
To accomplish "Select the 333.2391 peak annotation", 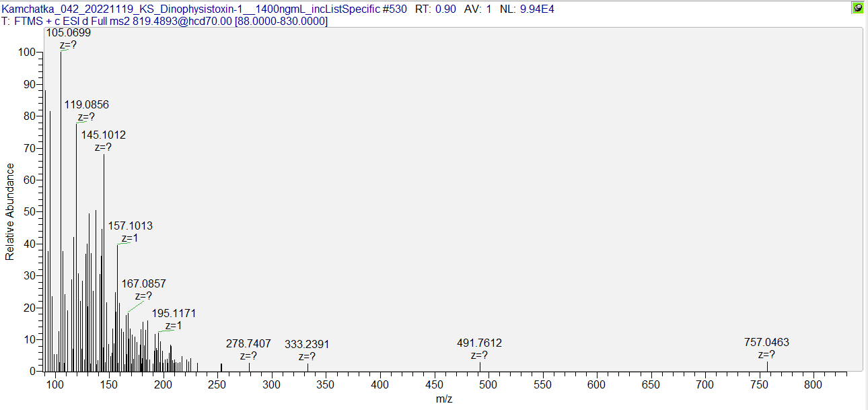I will pos(307,344).
